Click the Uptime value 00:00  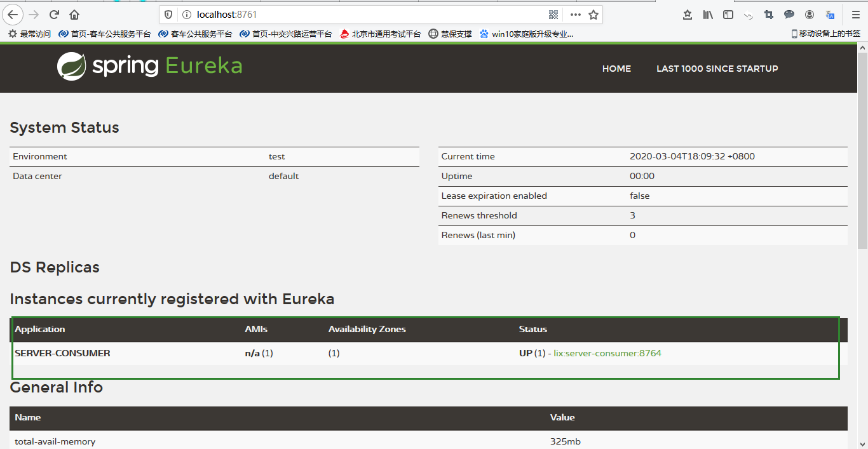(x=642, y=176)
